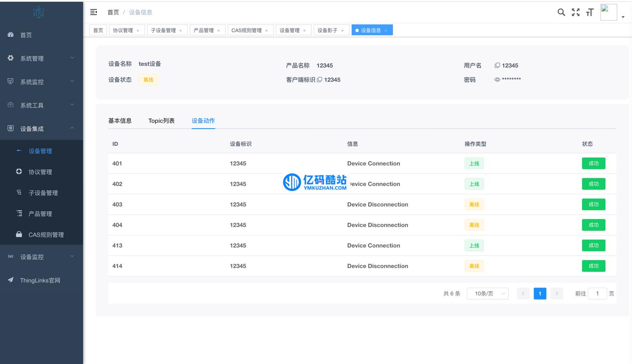
Task: Close the 产品管理 tab
Action: tap(218, 31)
